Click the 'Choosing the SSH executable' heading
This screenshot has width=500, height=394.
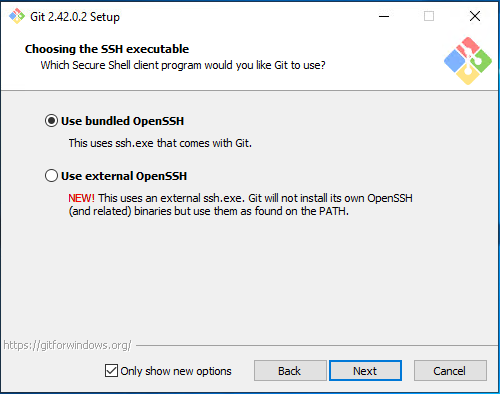[107, 49]
